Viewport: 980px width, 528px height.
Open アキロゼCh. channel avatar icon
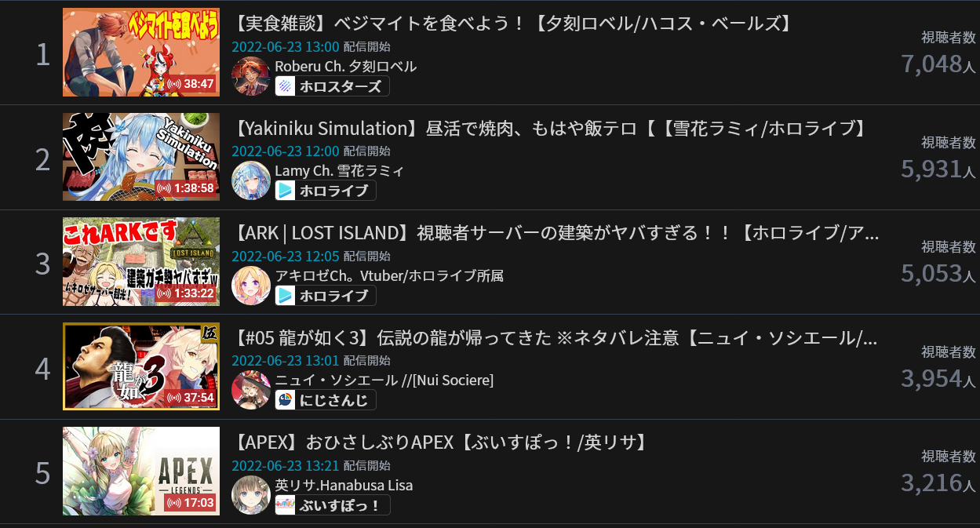pos(251,286)
